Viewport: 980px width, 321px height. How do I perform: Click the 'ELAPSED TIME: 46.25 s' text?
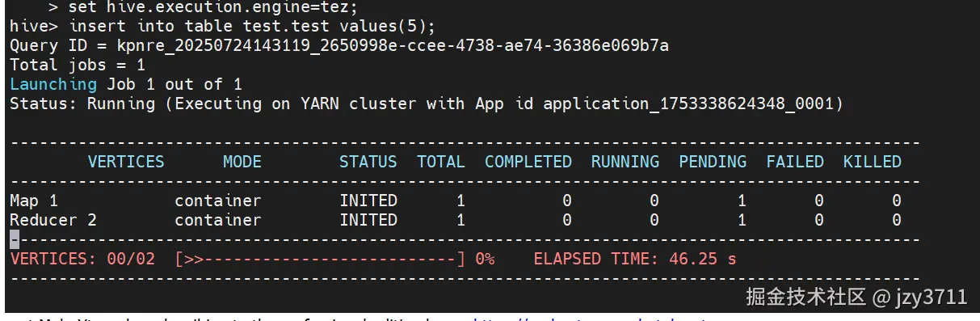click(x=635, y=259)
